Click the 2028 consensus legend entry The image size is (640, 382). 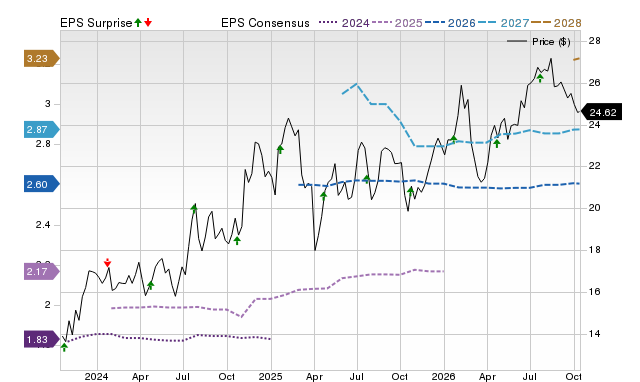[x=556, y=23]
